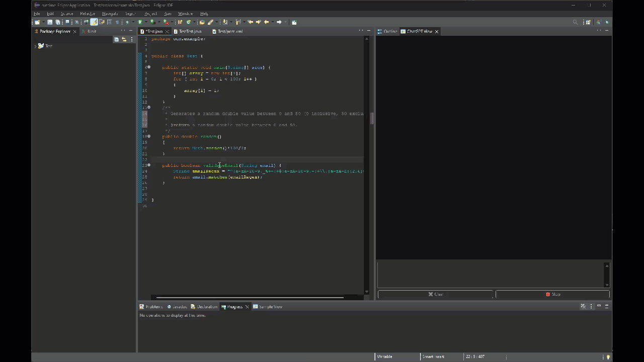Click the Save icon in the toolbar

50,22
